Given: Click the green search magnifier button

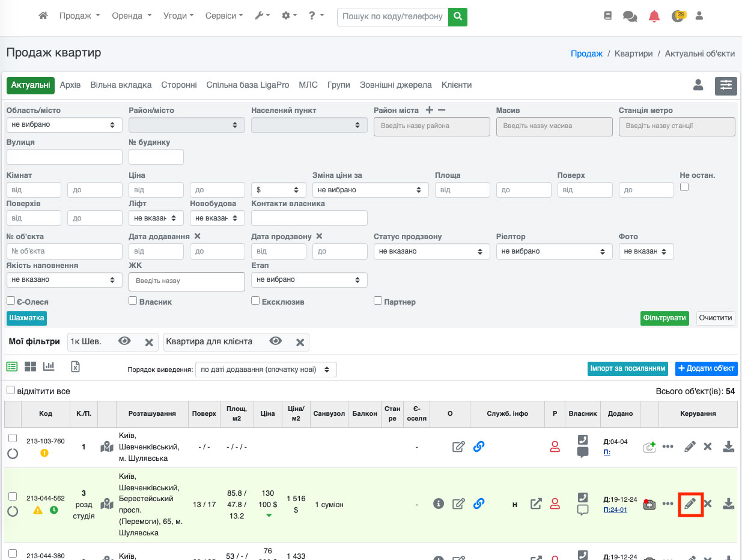Looking at the screenshot, I should point(458,17).
